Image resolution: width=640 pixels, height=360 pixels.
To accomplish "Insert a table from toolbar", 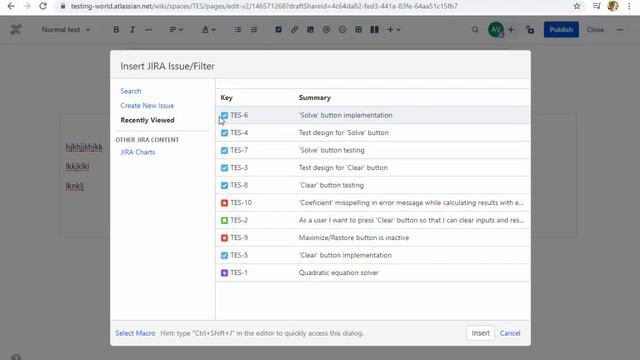I will click(358, 30).
